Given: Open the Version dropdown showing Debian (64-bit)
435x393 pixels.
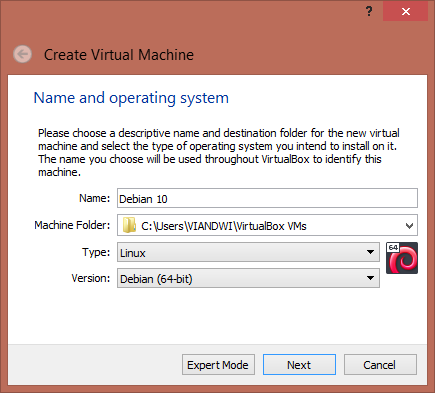Looking at the screenshot, I should coord(248,278).
